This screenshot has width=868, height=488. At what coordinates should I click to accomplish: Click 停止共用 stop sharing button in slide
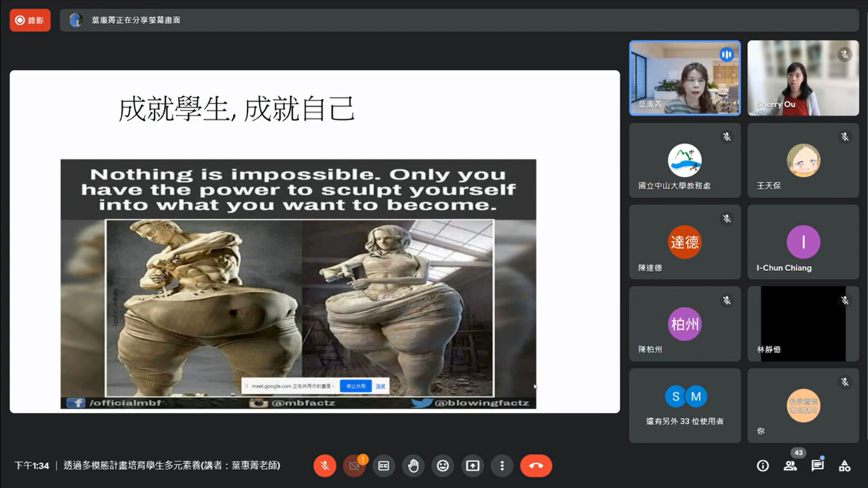click(x=355, y=386)
